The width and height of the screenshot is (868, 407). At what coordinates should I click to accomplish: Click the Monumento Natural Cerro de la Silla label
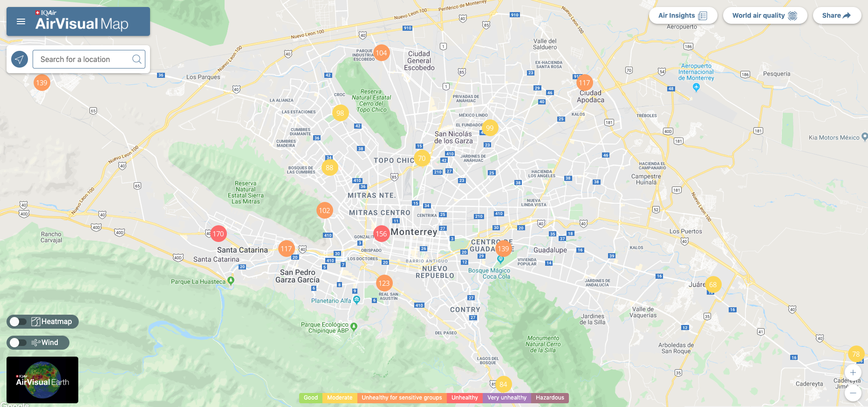click(543, 344)
